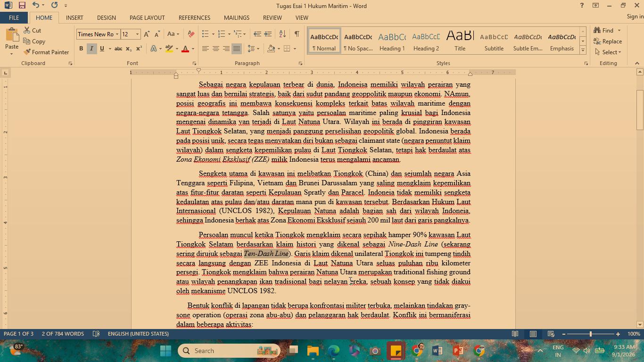Expand the Styles gallery more arrow
644x362 pixels.
583,50
